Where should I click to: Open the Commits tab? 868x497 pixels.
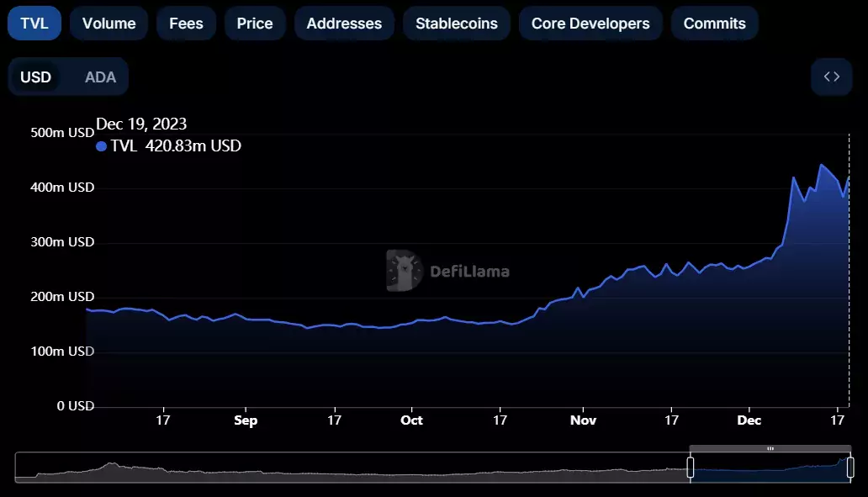pos(715,24)
